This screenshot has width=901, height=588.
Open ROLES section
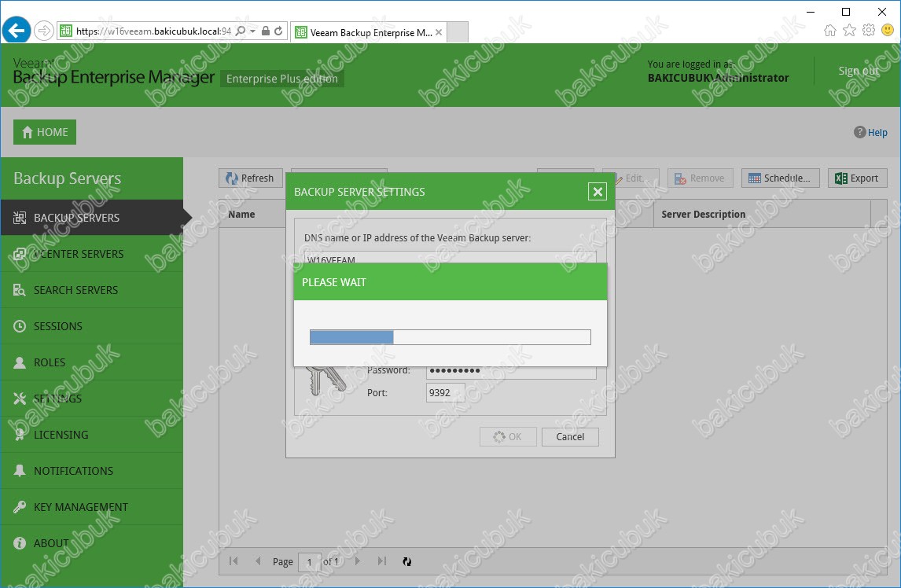tap(92, 362)
